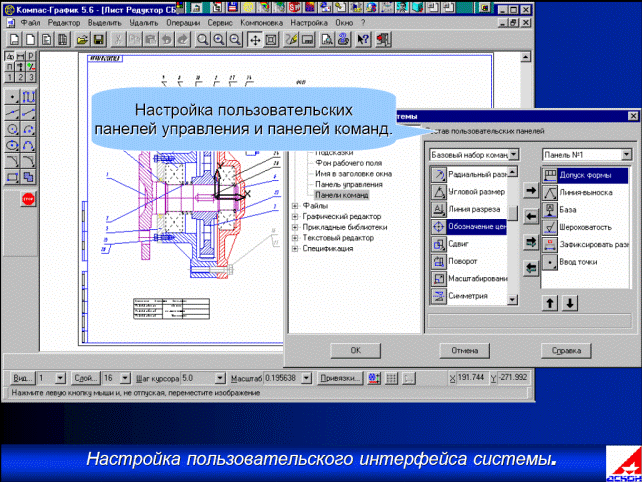Toggle the grid display icon in the status bar
642x482 pixels.
click(391, 378)
